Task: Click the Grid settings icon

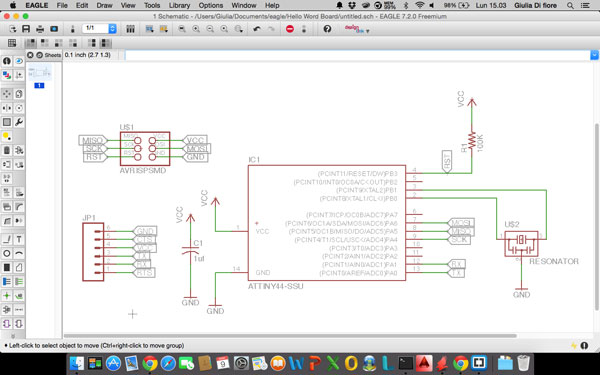Action: 12,43
